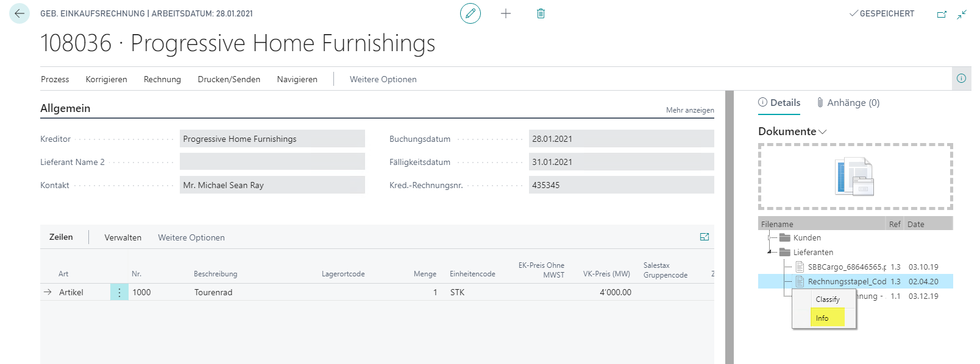
Task: Switch to the Details tab
Action: point(779,103)
